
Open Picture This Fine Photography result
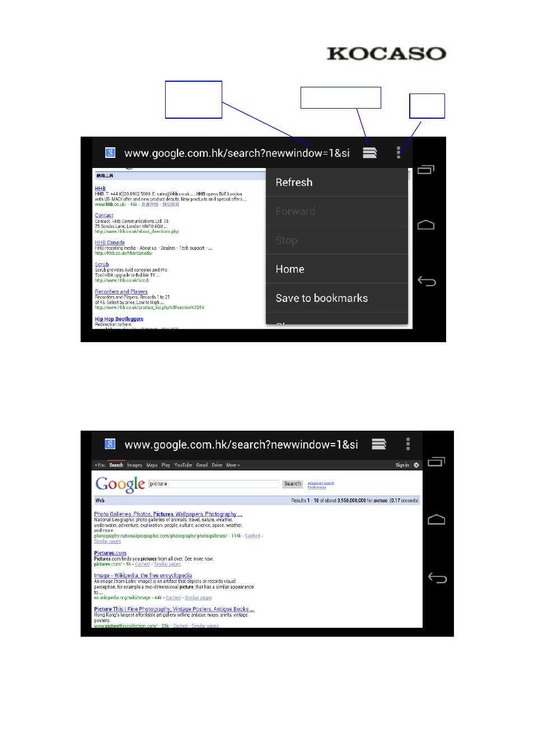(x=174, y=609)
